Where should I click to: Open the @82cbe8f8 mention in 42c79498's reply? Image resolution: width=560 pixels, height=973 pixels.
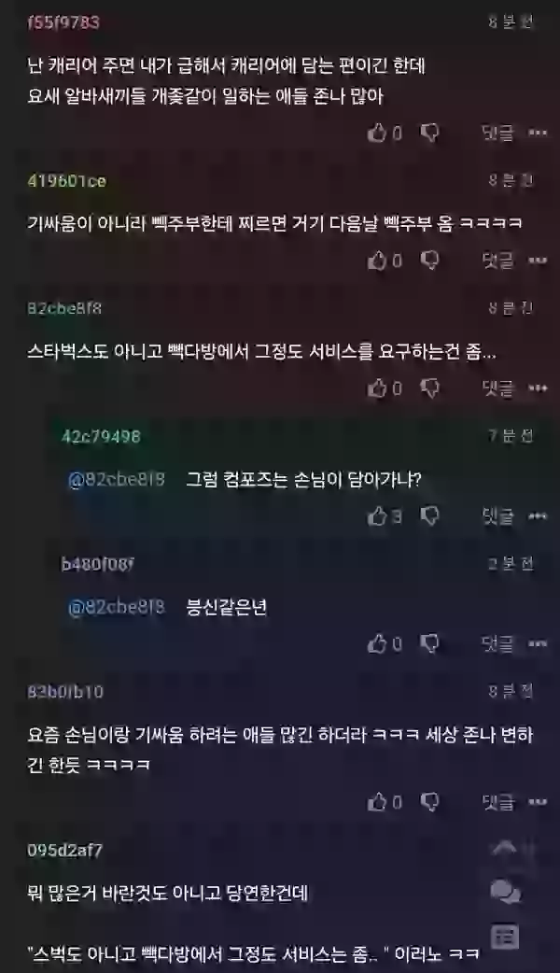(x=116, y=480)
